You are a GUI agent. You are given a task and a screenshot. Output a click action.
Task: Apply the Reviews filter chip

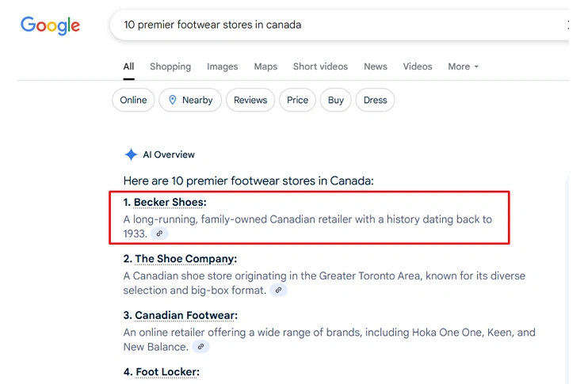click(250, 100)
